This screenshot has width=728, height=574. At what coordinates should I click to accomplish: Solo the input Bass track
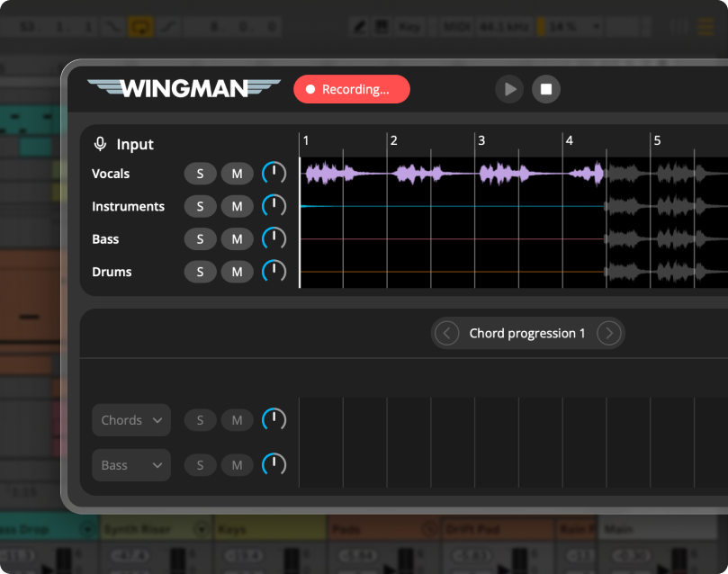click(x=200, y=239)
